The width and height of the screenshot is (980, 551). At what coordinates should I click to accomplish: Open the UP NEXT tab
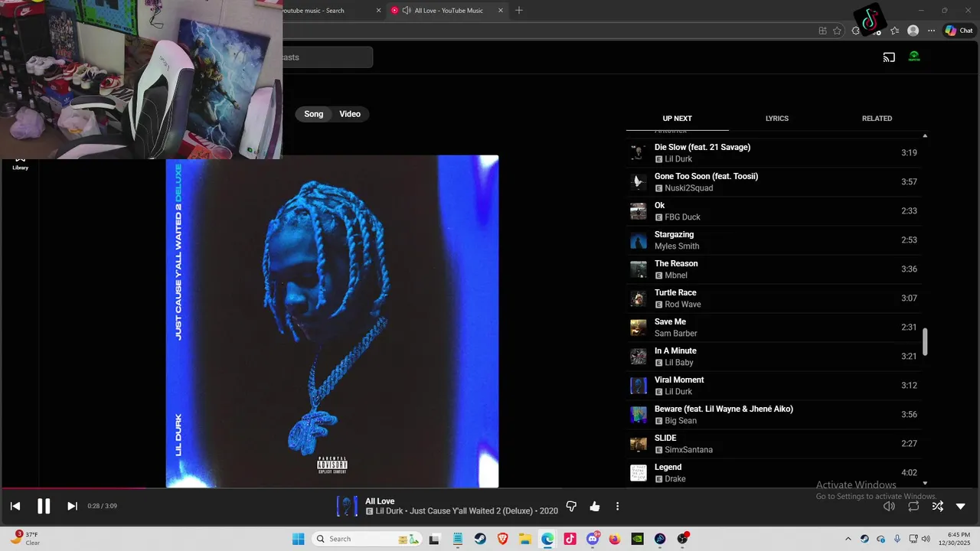(x=677, y=119)
